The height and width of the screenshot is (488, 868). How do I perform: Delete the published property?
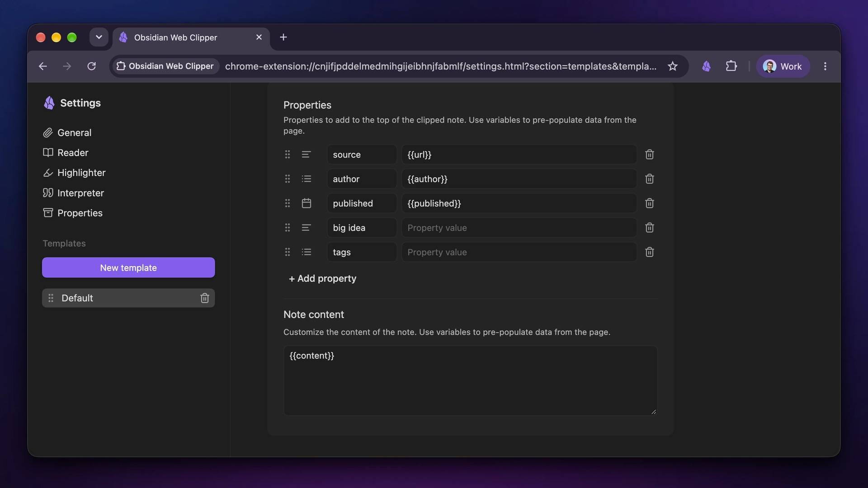[x=649, y=203]
